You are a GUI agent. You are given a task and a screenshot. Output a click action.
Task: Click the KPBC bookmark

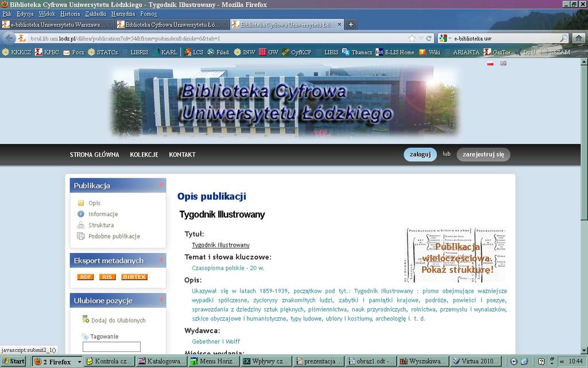(x=47, y=52)
